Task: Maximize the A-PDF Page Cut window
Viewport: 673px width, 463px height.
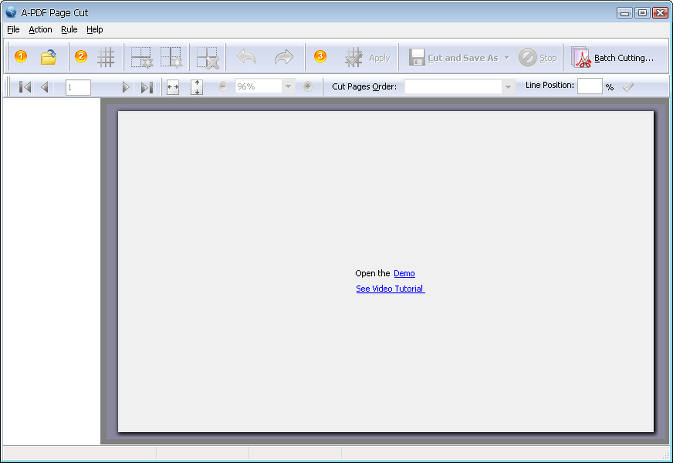Action: tap(642, 13)
